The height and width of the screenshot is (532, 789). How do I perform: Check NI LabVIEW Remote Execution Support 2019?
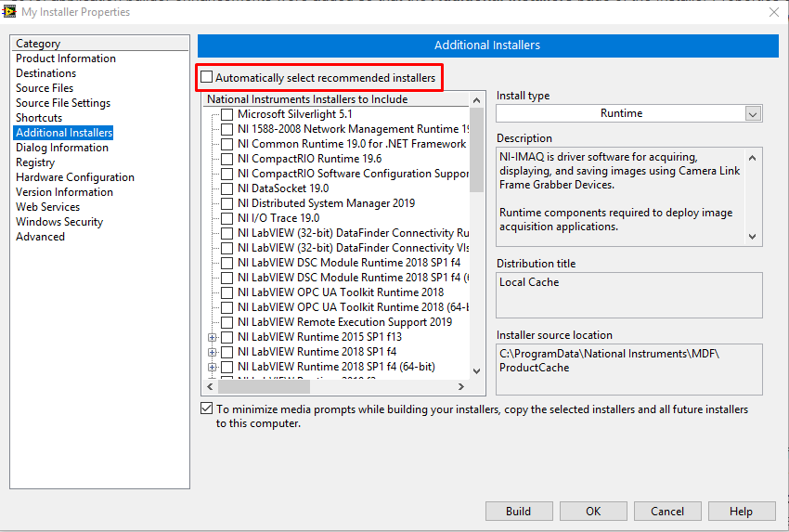pyautogui.click(x=226, y=322)
